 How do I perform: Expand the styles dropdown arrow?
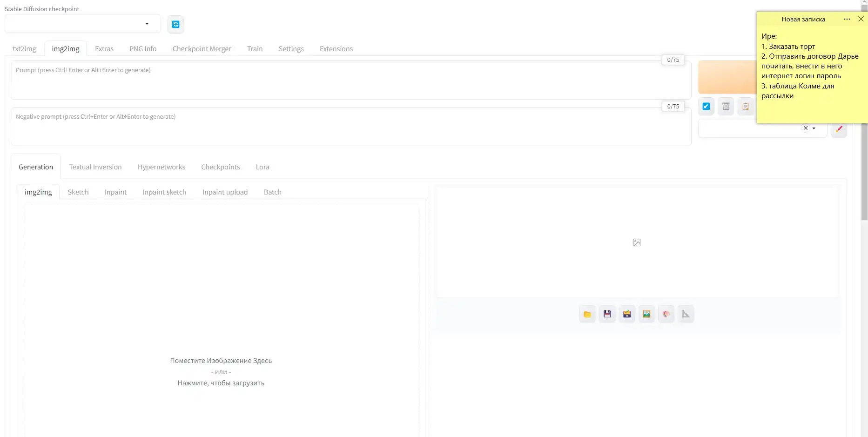click(814, 128)
